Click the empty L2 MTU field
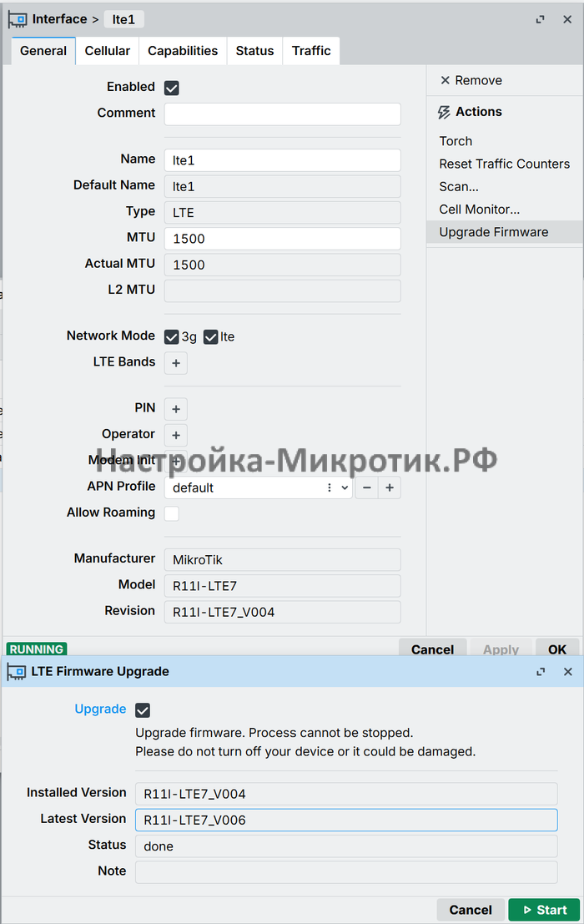The width and height of the screenshot is (584, 924). (283, 290)
